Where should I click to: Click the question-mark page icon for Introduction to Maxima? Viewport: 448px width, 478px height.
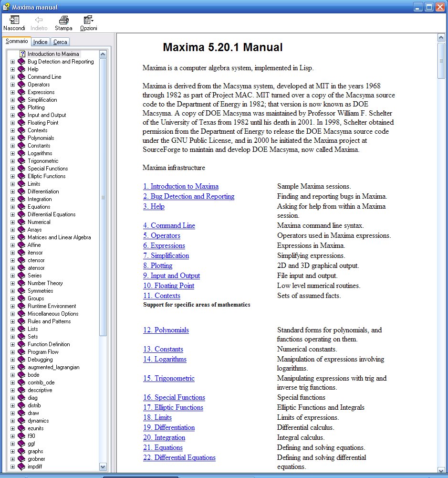pos(22,54)
